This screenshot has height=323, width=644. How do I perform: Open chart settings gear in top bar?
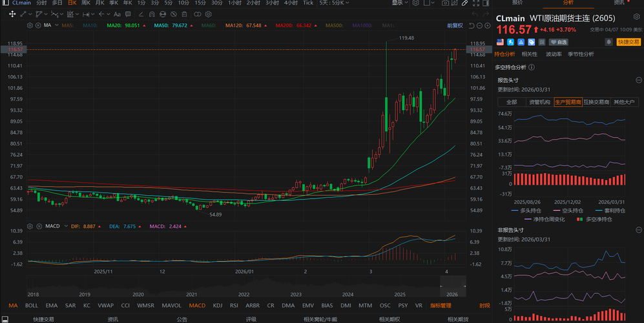tap(415, 3)
